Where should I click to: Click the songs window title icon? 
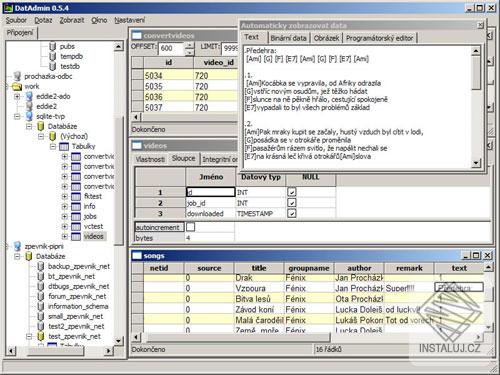click(x=137, y=256)
